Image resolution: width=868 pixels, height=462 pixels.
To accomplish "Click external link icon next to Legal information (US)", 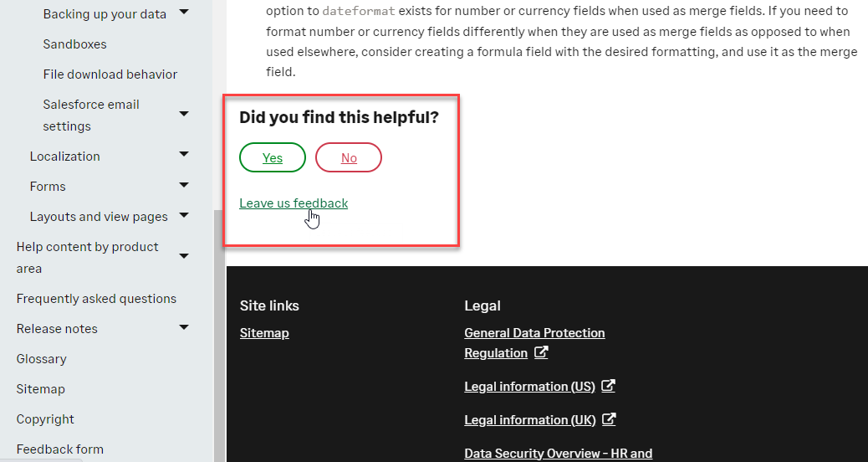I will point(609,387).
